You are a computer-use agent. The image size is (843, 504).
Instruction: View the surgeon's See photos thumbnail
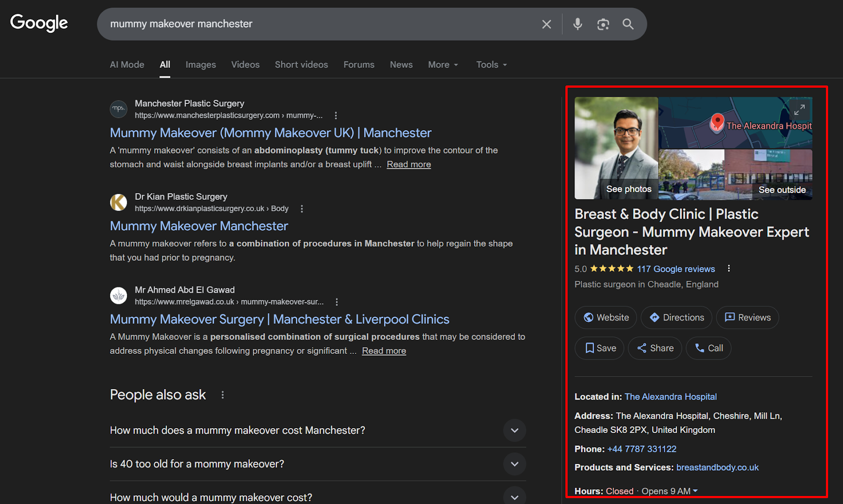[x=616, y=148]
